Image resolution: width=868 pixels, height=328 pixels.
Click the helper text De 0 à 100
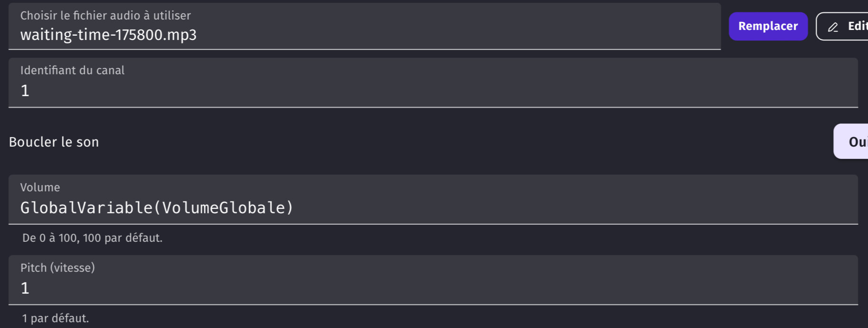tap(92, 238)
